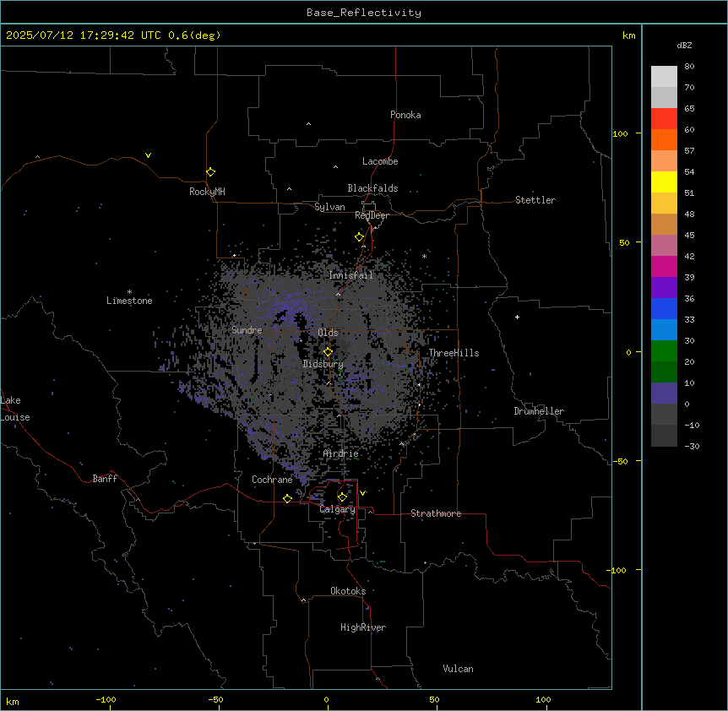This screenshot has height=711, width=728.
Task: Click the RockyMH label
Action: tap(207, 192)
